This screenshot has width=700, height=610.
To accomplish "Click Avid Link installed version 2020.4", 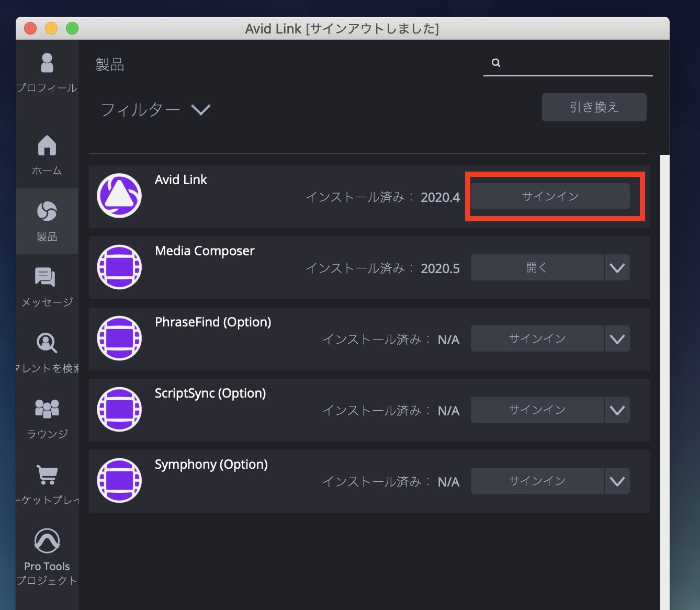I will point(441,197).
